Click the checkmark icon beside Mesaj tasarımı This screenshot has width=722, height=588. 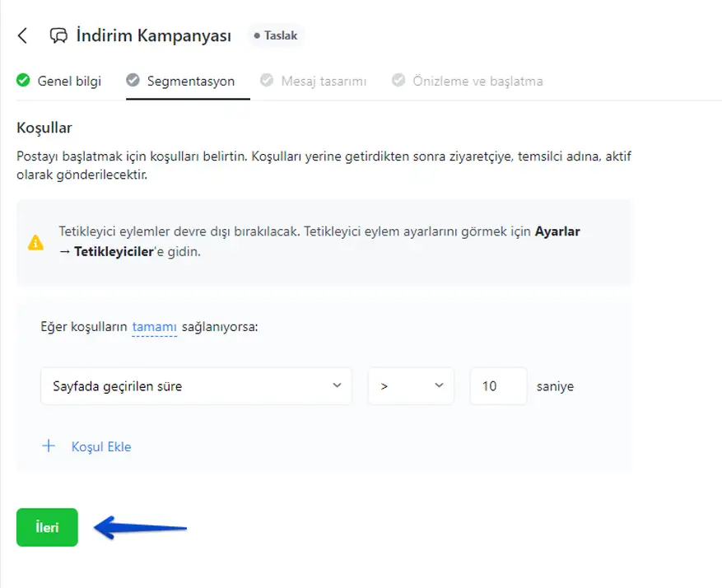point(266,81)
